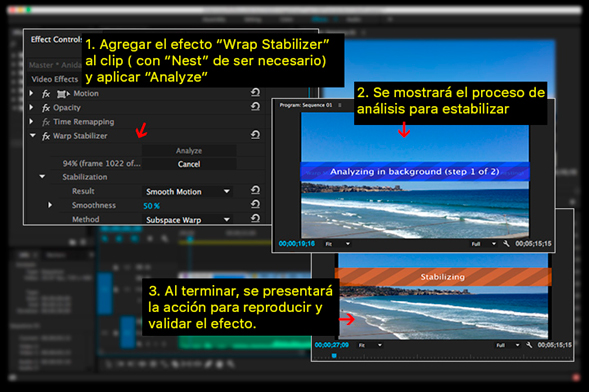Toggle the fx switch for Opacity
Viewport: 589px width, 392px height.
[x=46, y=108]
